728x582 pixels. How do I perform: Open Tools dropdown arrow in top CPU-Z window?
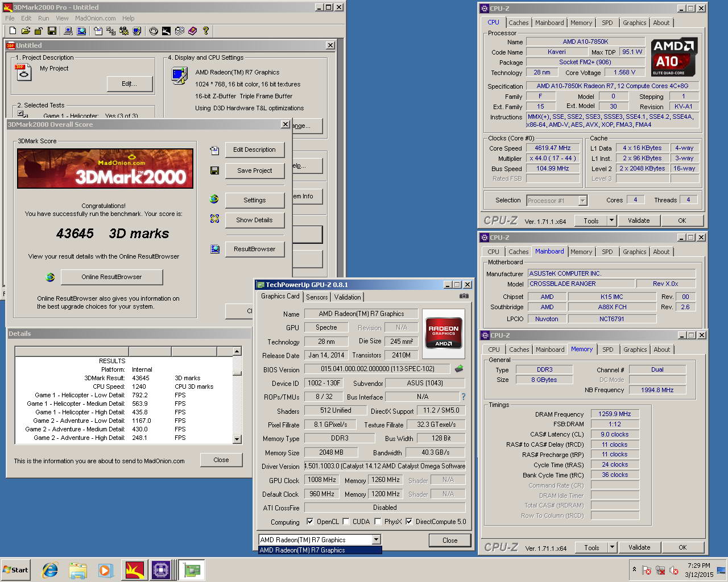coord(611,221)
